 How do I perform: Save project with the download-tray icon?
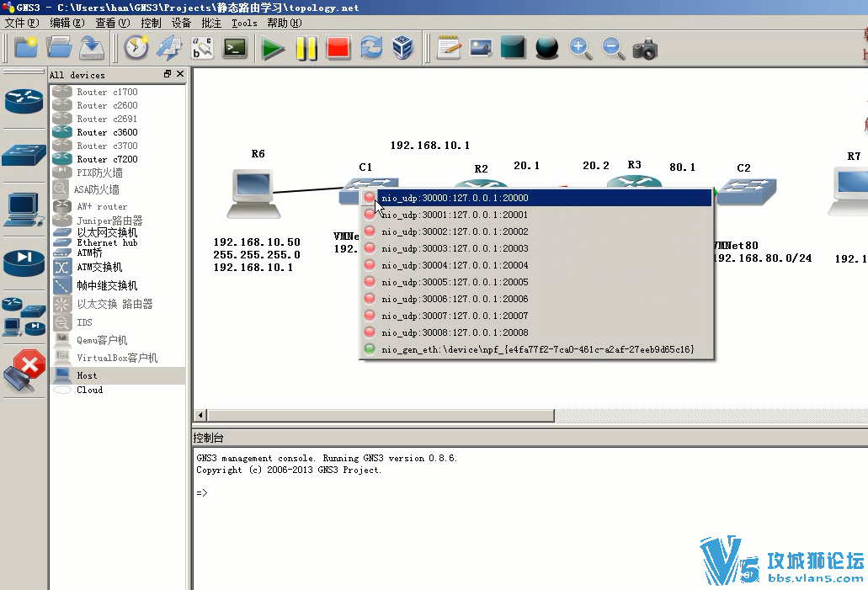click(x=92, y=48)
